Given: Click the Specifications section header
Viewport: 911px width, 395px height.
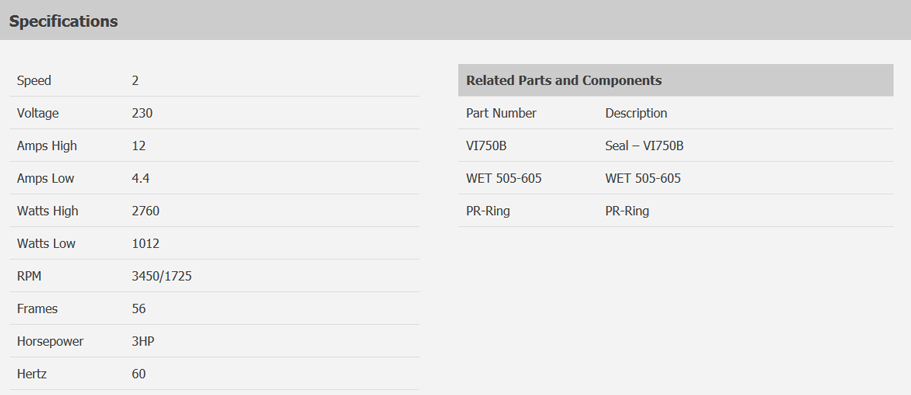Looking at the screenshot, I should [63, 21].
